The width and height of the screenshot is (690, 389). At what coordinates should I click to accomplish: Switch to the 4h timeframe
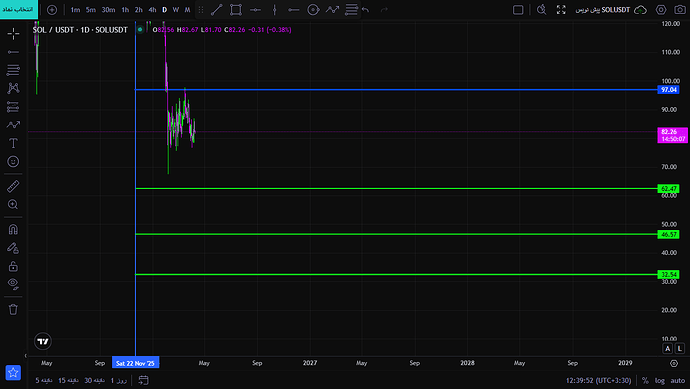(152, 10)
